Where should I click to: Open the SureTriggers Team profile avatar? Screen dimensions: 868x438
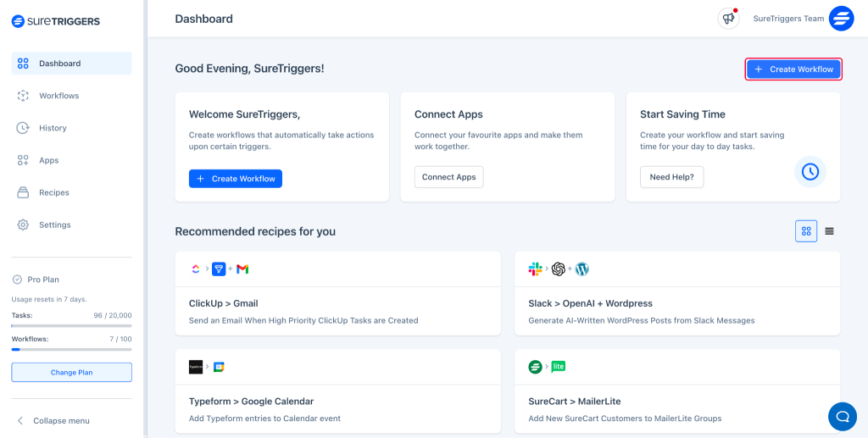click(x=841, y=19)
